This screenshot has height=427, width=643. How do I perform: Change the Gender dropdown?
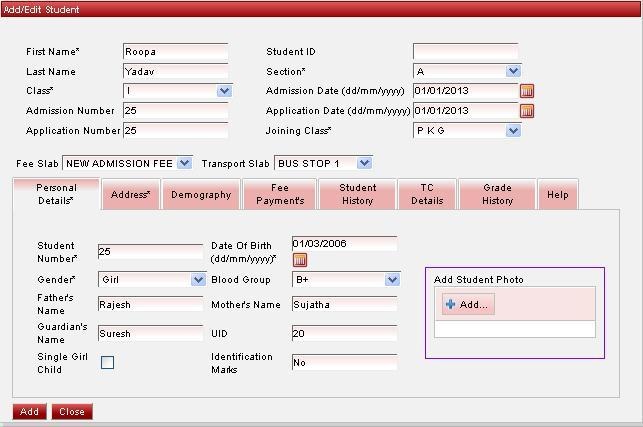click(197, 280)
